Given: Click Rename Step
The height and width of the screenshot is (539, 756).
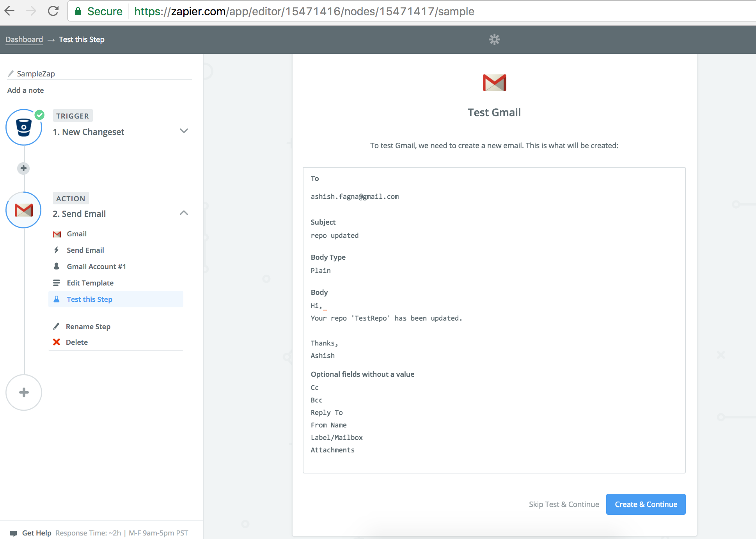Looking at the screenshot, I should [x=88, y=326].
